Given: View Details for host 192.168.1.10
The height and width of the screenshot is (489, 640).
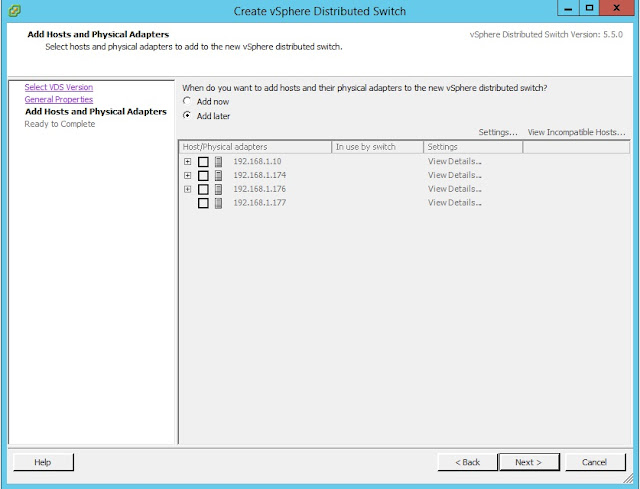Looking at the screenshot, I should (455, 161).
